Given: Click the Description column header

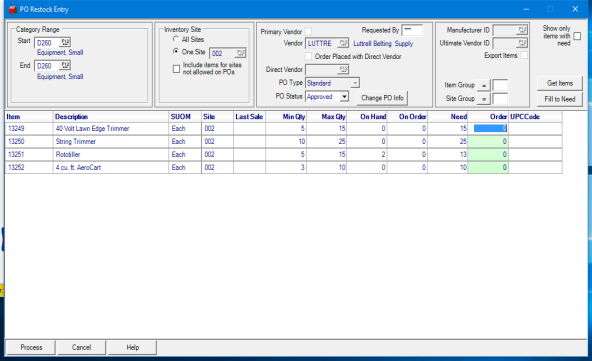Looking at the screenshot, I should [x=111, y=117].
